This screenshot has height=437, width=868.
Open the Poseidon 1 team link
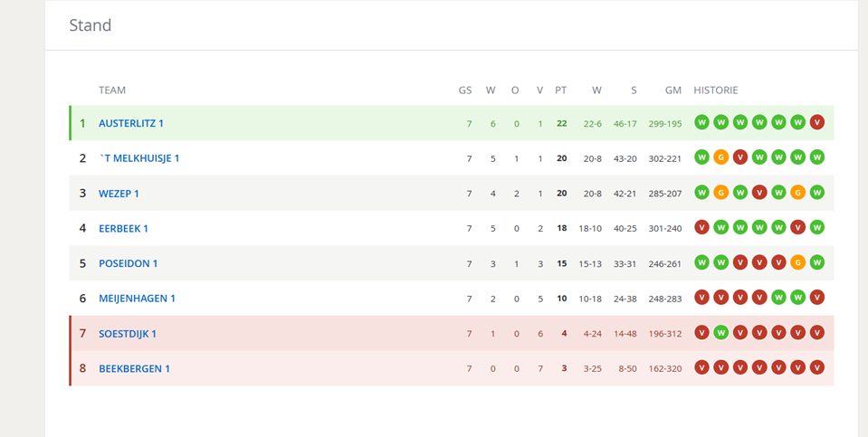click(x=128, y=263)
